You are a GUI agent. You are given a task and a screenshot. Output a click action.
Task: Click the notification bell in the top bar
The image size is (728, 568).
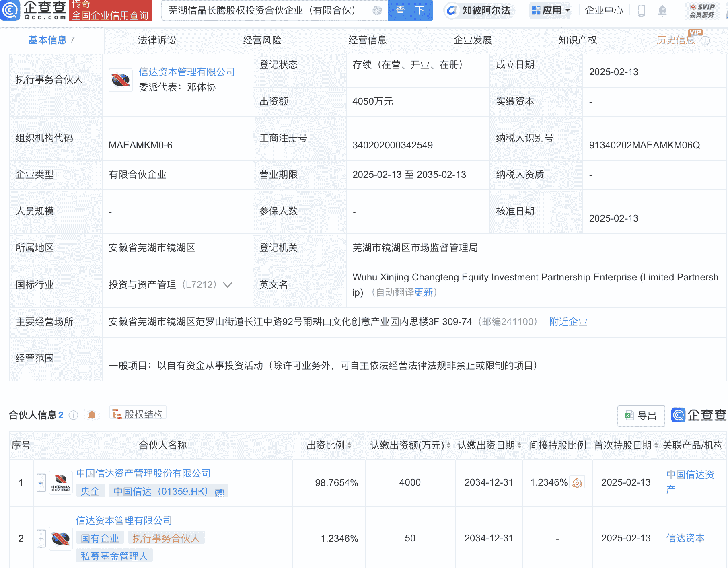click(662, 10)
